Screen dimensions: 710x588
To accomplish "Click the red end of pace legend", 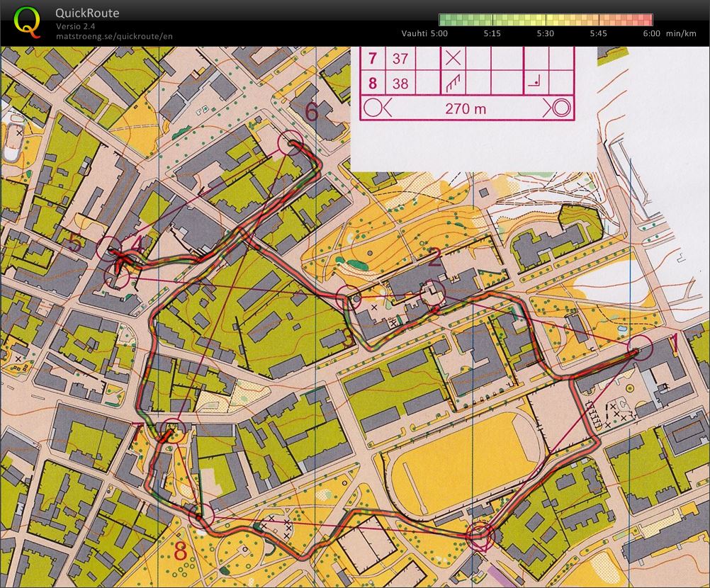I will click(x=648, y=19).
